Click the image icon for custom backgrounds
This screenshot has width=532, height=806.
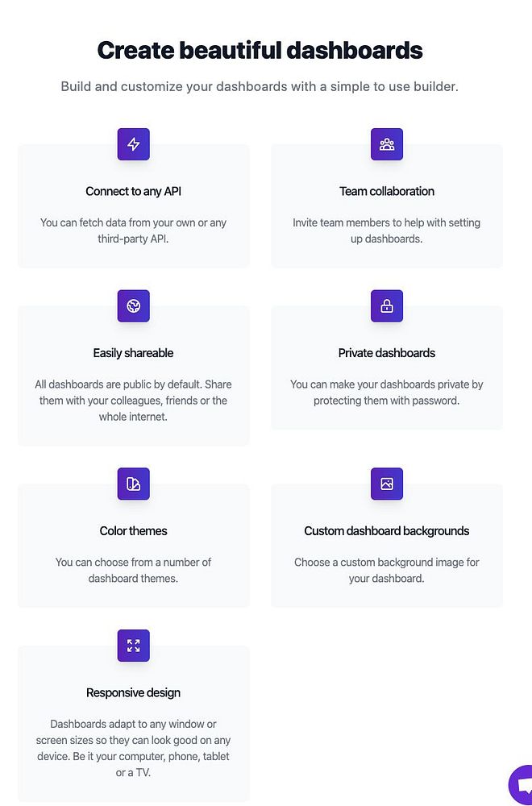point(387,484)
